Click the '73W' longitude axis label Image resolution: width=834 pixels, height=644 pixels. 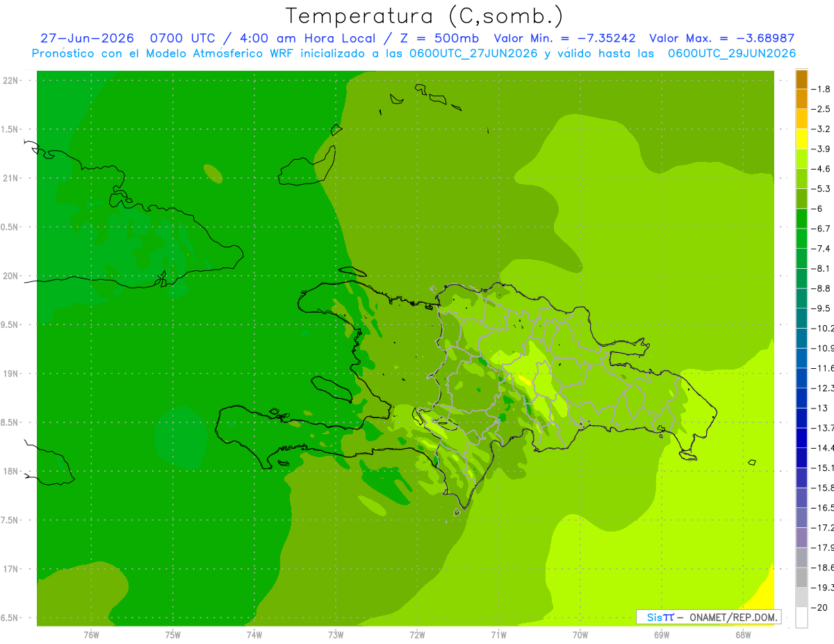[x=336, y=635]
